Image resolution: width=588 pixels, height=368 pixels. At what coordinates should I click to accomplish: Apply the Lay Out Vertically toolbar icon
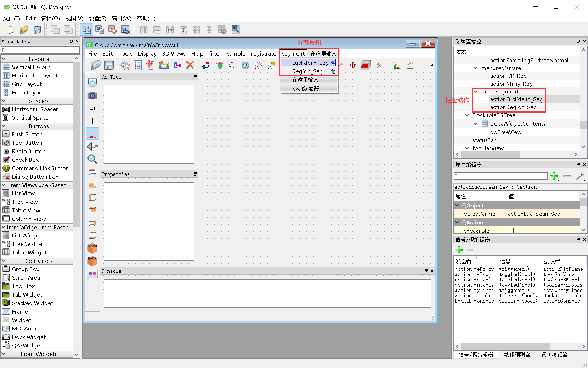157,30
